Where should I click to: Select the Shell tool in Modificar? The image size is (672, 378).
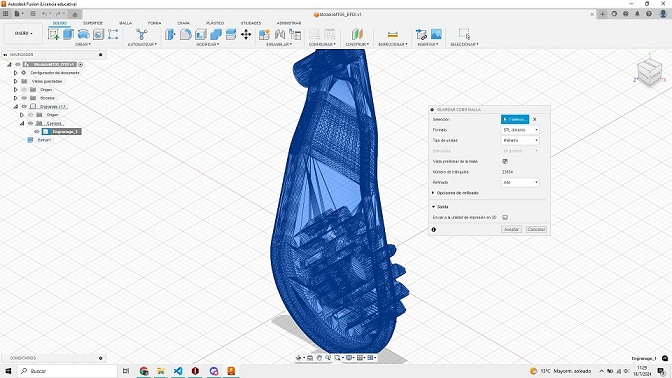[x=200, y=34]
